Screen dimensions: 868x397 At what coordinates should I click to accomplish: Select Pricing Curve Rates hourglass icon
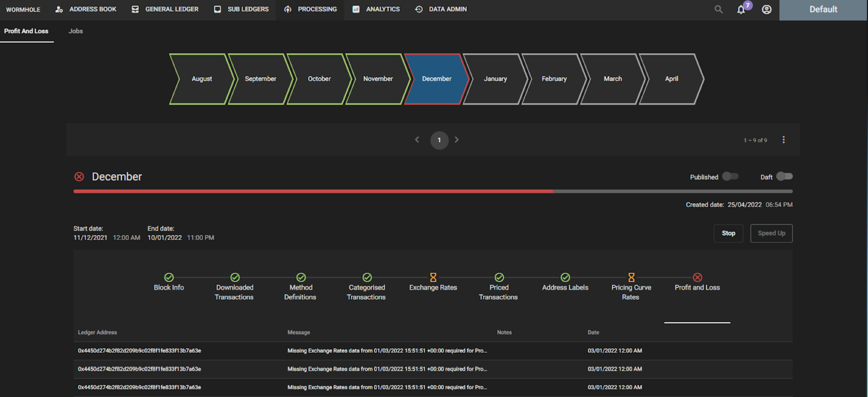631,277
